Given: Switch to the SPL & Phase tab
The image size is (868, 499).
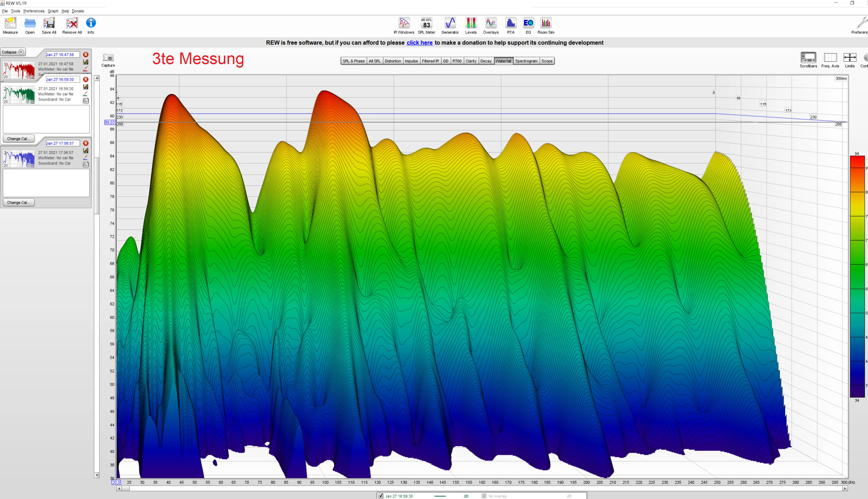Looking at the screenshot, I should [x=353, y=61].
